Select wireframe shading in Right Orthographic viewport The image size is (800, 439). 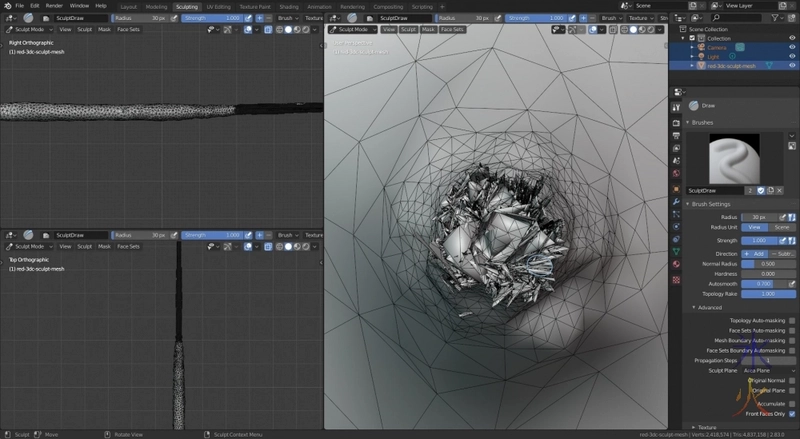pos(280,30)
